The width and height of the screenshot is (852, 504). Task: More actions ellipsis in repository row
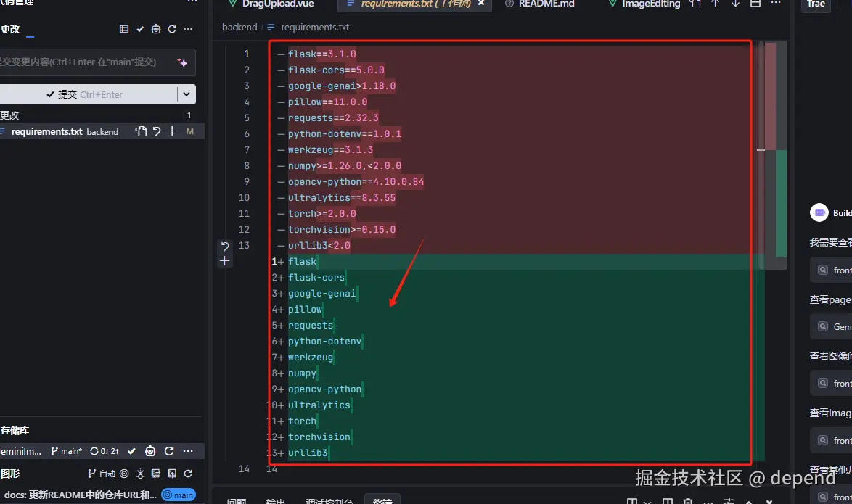pos(188,451)
